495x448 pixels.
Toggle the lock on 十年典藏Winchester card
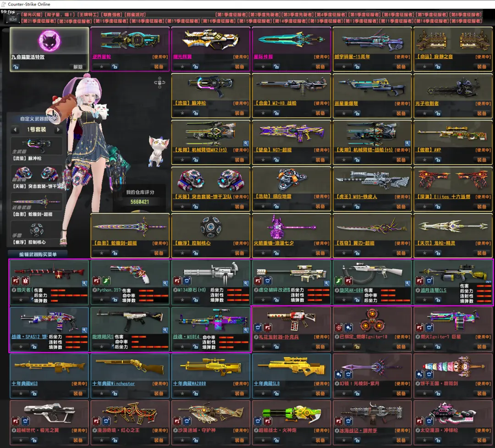[115, 393]
